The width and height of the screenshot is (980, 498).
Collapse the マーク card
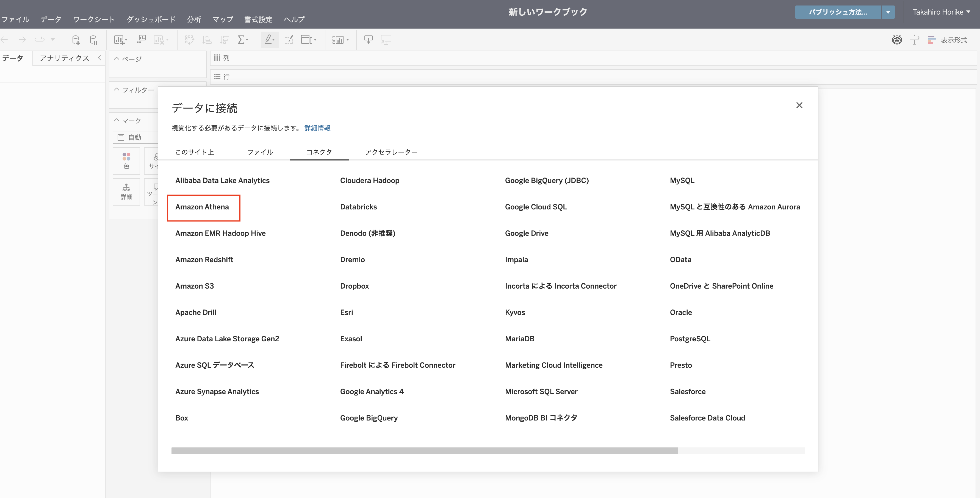pyautogui.click(x=117, y=121)
